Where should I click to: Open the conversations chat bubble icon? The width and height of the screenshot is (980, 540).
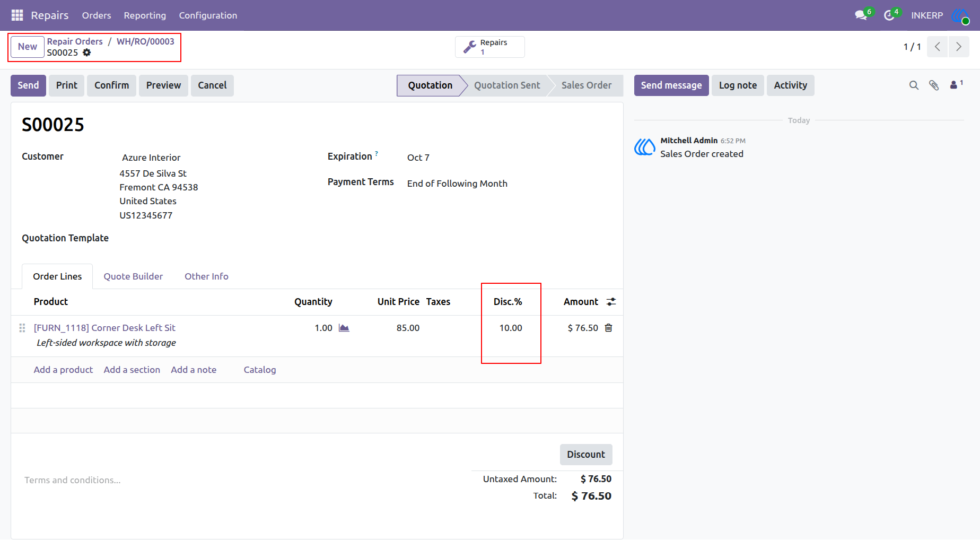[861, 15]
